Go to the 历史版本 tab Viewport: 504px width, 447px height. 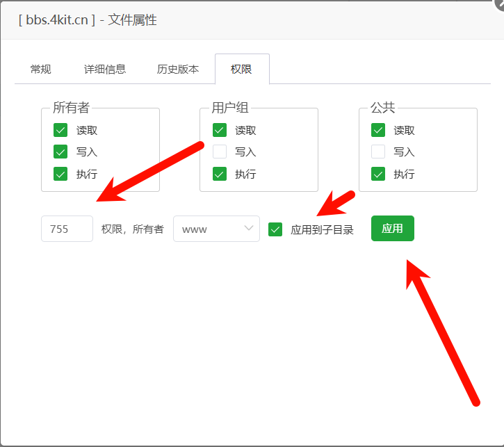[177, 70]
